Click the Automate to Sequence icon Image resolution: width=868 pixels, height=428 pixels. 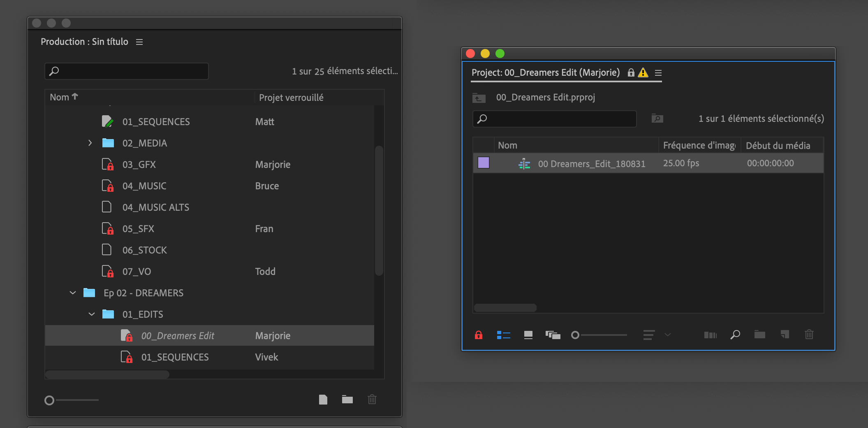click(710, 335)
